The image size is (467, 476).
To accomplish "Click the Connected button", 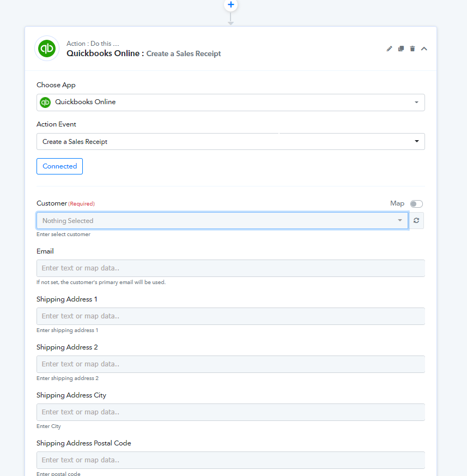I will tap(59, 166).
